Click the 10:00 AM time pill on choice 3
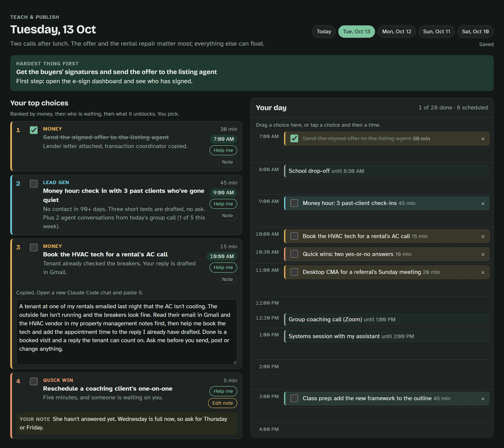This screenshot has height=448, width=504. pyautogui.click(x=221, y=256)
